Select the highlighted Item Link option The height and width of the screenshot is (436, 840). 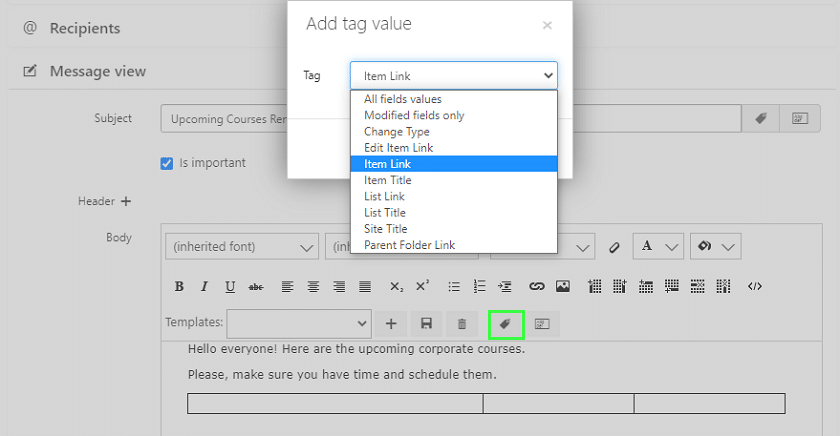point(454,164)
